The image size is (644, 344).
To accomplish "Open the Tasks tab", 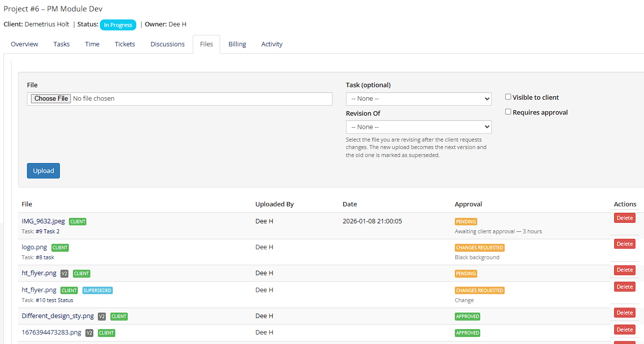I will (61, 44).
